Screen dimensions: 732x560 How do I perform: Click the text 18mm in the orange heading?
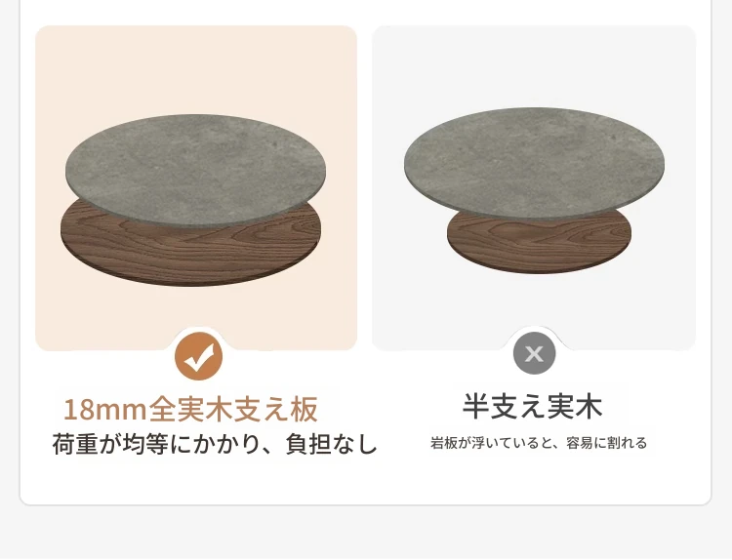[x=105, y=410]
